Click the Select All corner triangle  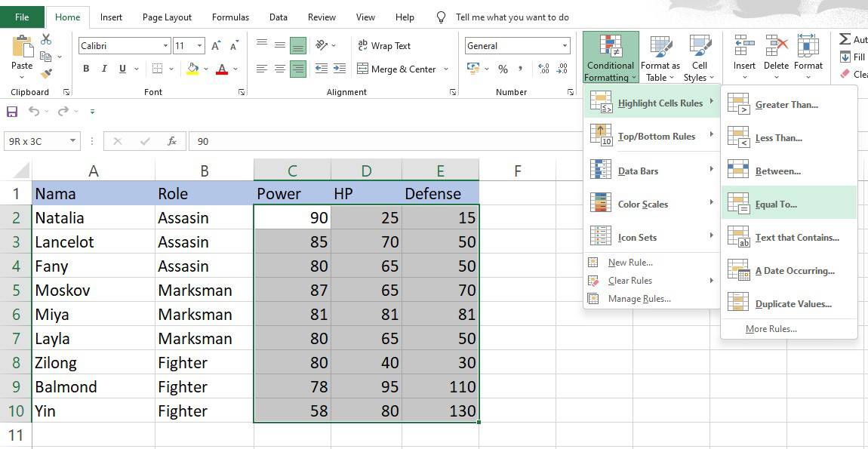(x=21, y=170)
